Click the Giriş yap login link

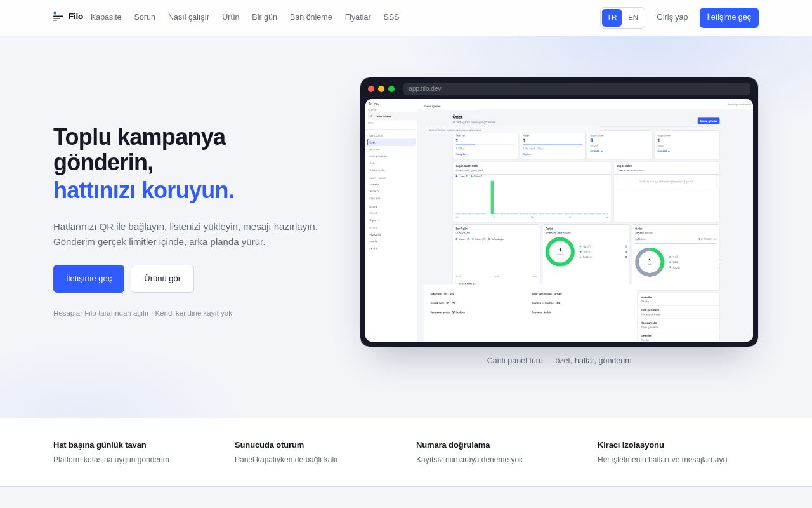[672, 17]
